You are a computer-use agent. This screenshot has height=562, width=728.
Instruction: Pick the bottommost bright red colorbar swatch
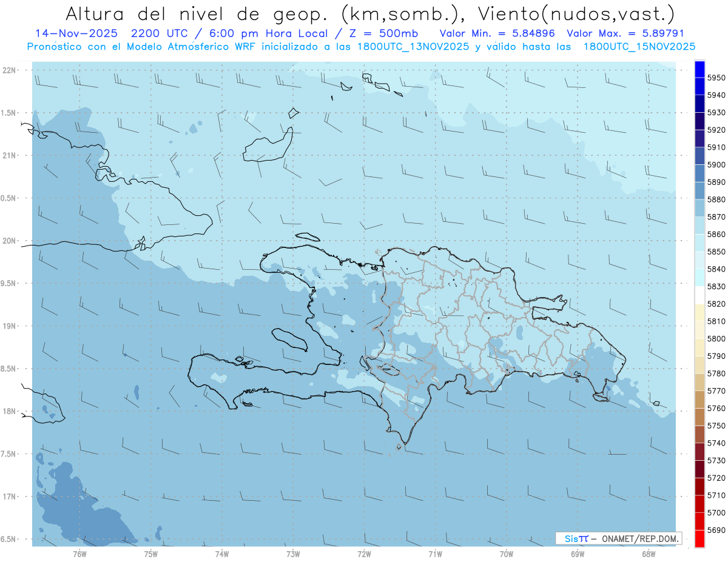(699, 539)
